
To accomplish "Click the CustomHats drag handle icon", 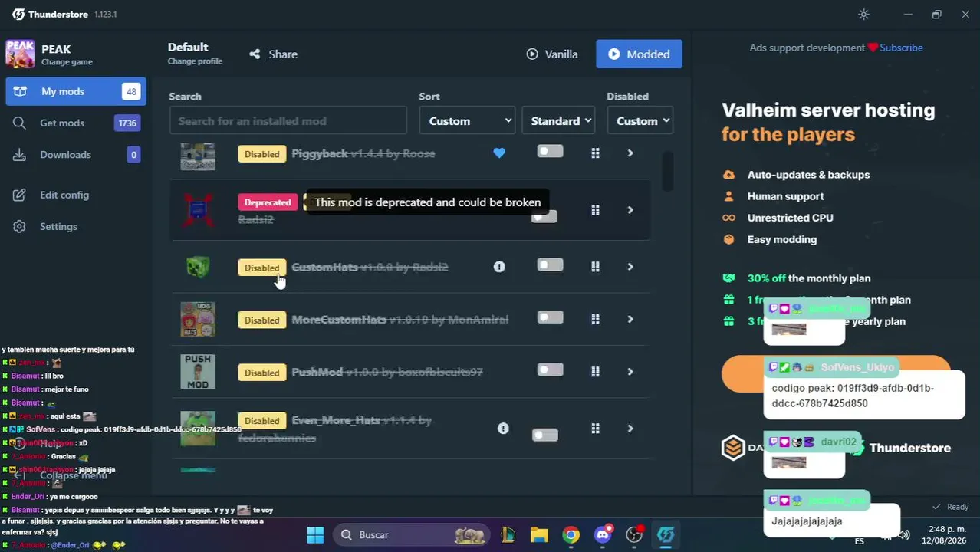I will pos(595,267).
